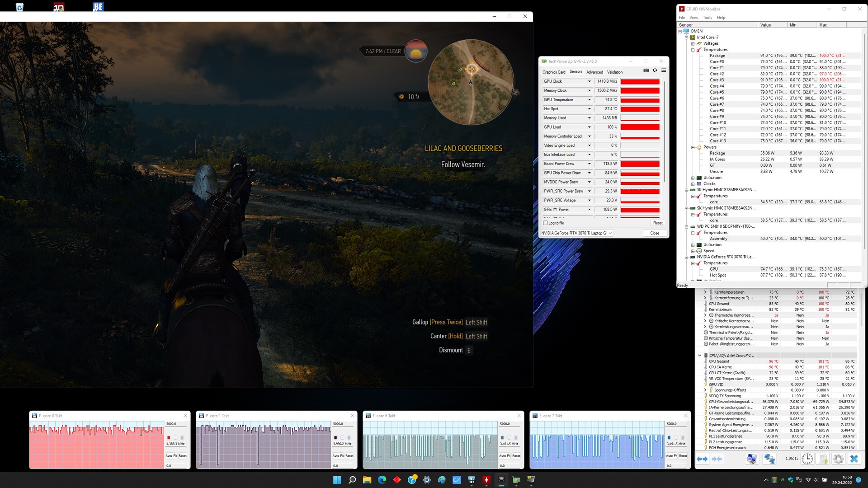The width and height of the screenshot is (868, 488).
Task: Switch to Graphics Card tab in GPU-Z
Action: point(554,72)
